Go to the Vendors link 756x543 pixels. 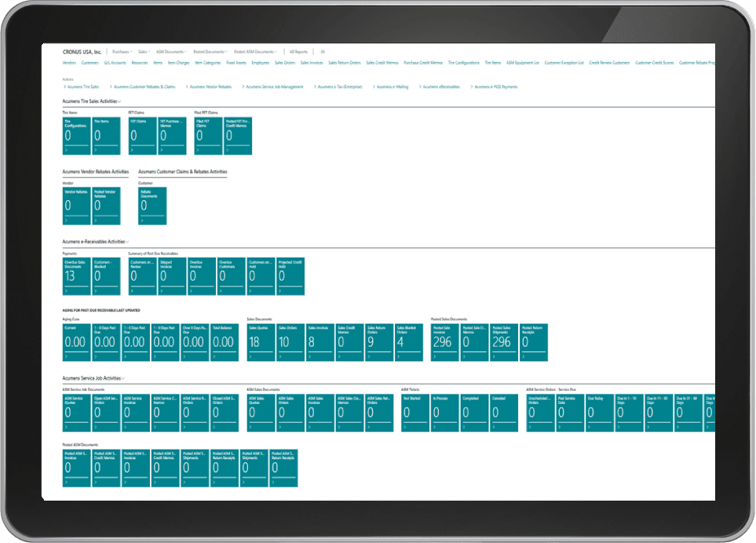point(69,63)
